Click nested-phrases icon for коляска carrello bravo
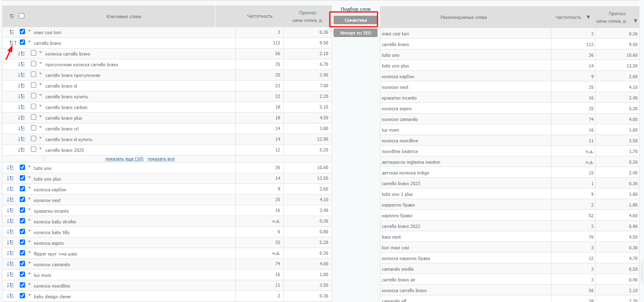Image resolution: width=644 pixels, height=302 pixels. [x=22, y=53]
